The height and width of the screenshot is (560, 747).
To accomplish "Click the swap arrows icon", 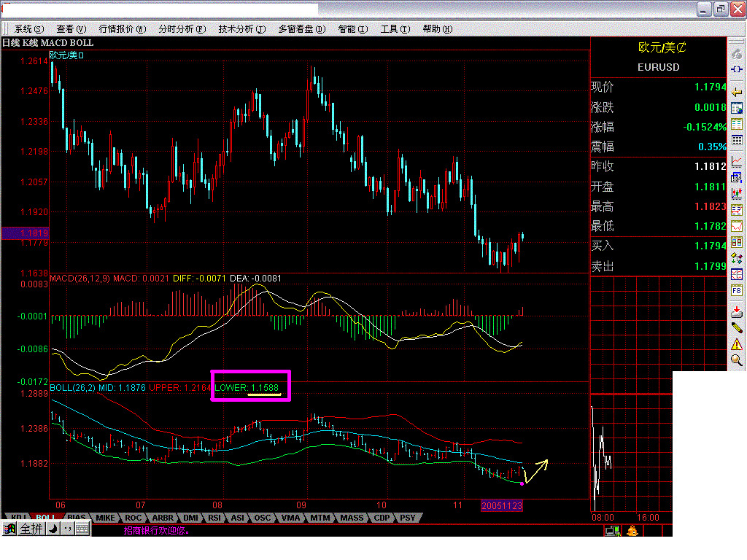I will 737,258.
